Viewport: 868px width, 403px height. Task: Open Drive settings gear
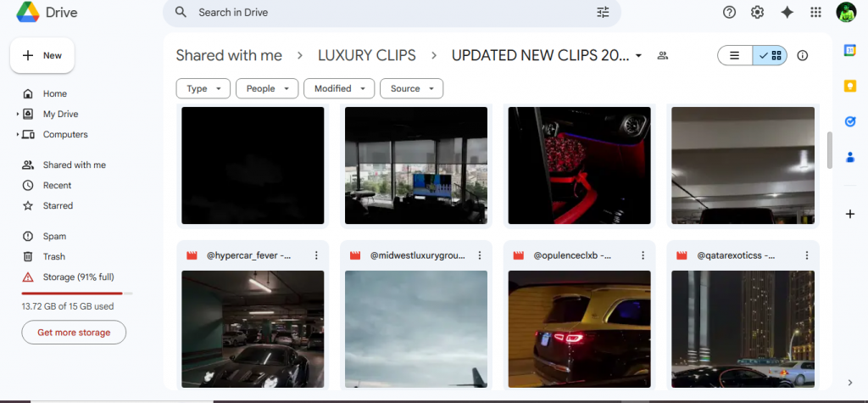757,12
